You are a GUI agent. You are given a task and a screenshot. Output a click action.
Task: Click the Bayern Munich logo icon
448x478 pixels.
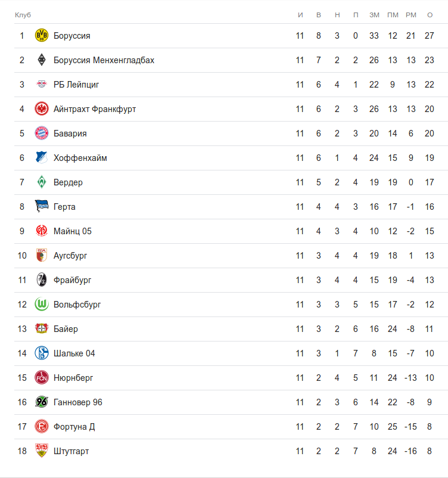pos(41,134)
